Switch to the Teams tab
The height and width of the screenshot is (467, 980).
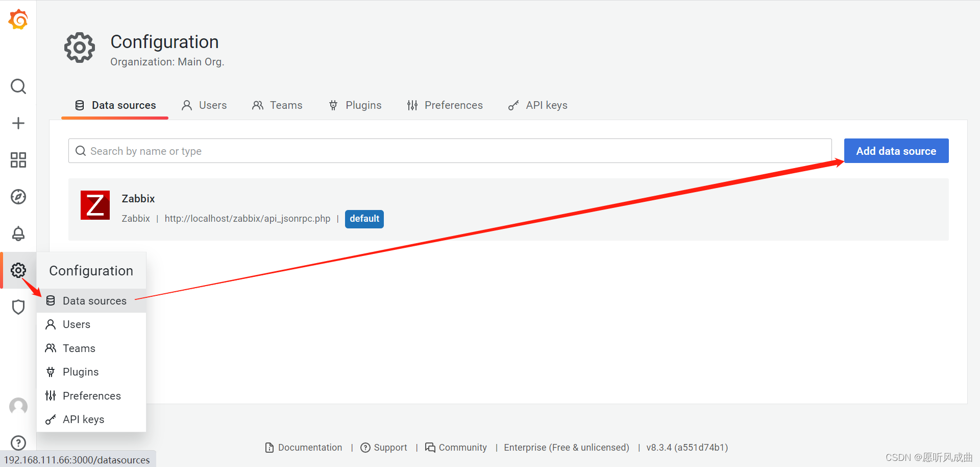coord(277,105)
